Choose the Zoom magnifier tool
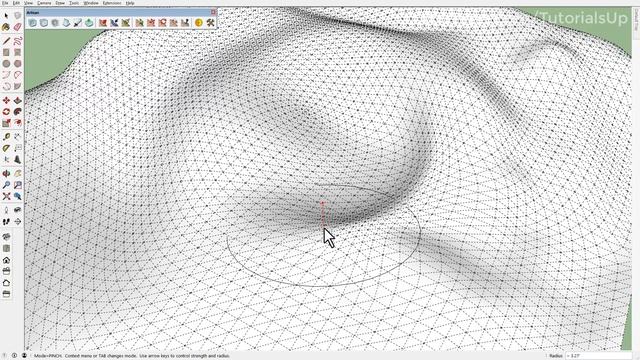640x360 pixels. pos(6,185)
